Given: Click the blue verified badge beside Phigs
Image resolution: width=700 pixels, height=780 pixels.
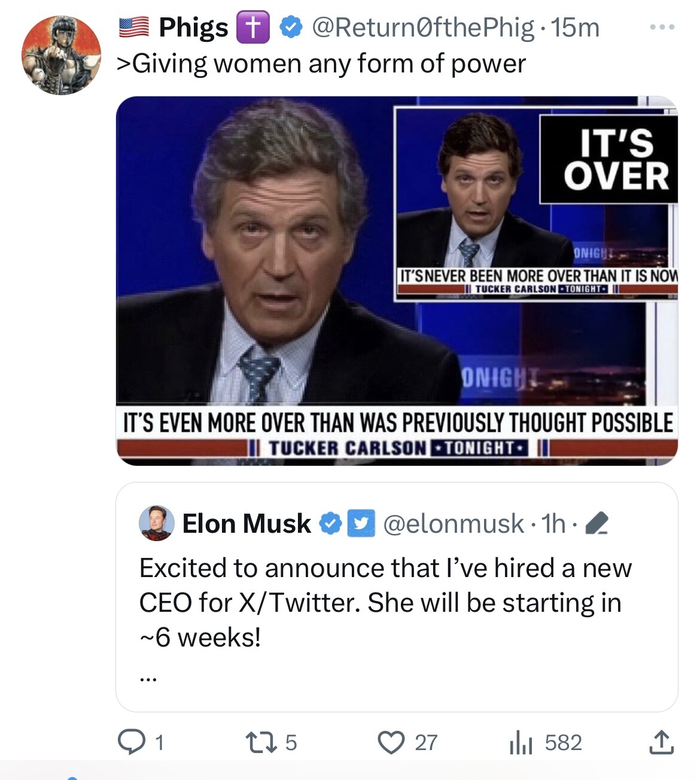Looking at the screenshot, I should [x=291, y=28].
